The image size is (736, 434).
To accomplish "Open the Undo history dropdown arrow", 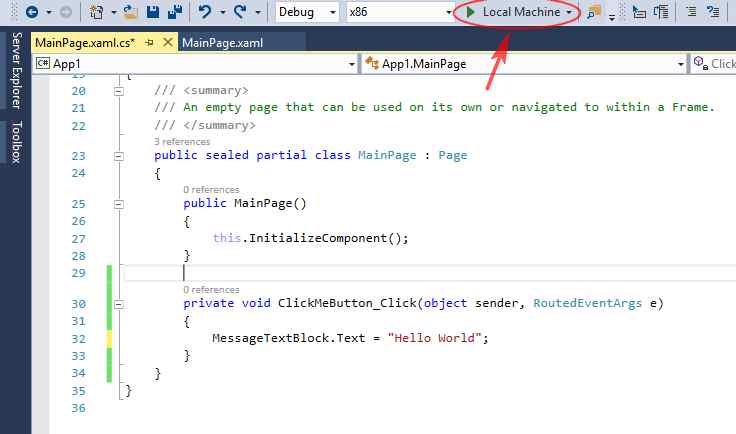I will 222,12.
